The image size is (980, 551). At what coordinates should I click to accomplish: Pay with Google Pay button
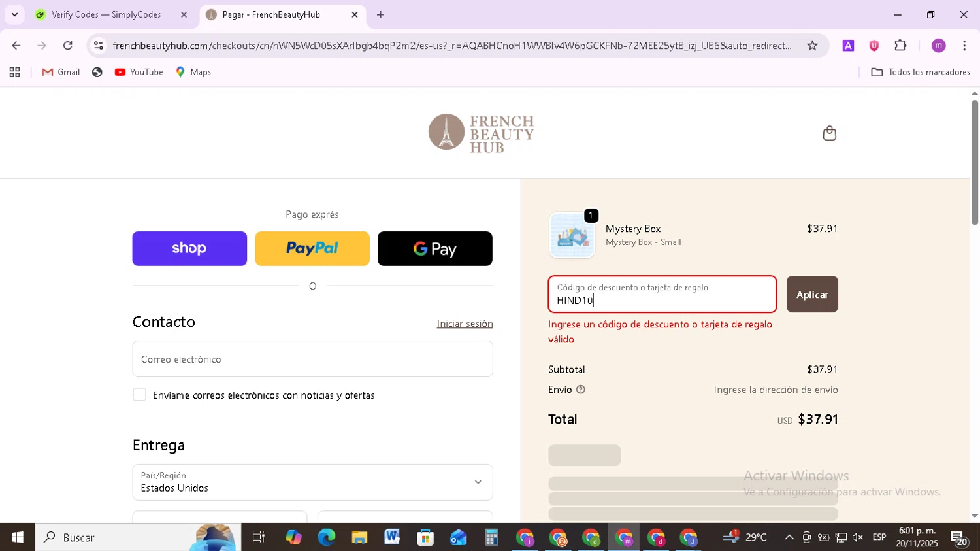(x=435, y=248)
